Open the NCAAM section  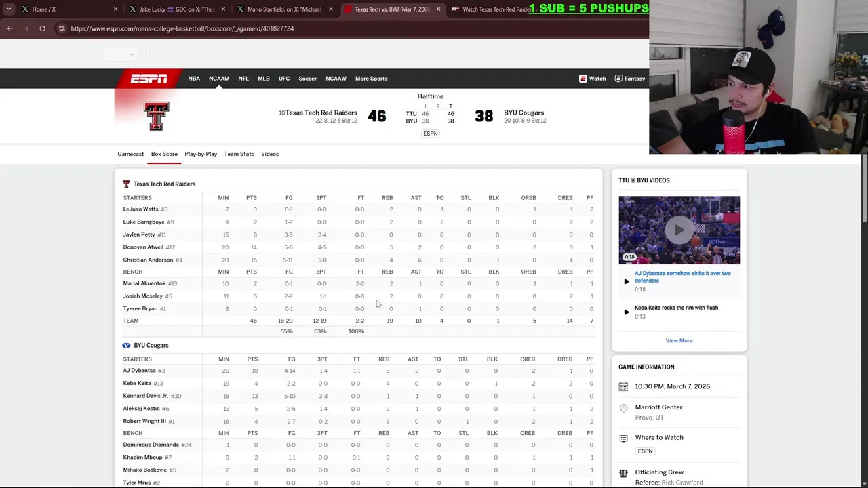point(219,79)
